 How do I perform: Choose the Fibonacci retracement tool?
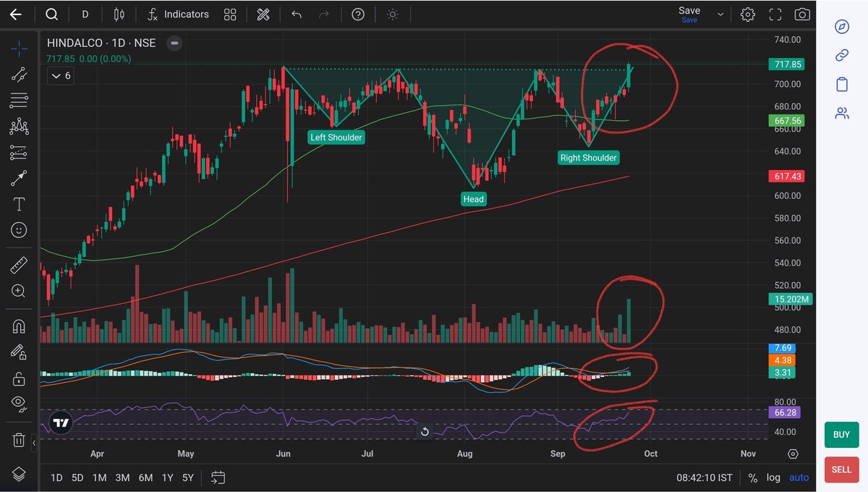[x=19, y=100]
